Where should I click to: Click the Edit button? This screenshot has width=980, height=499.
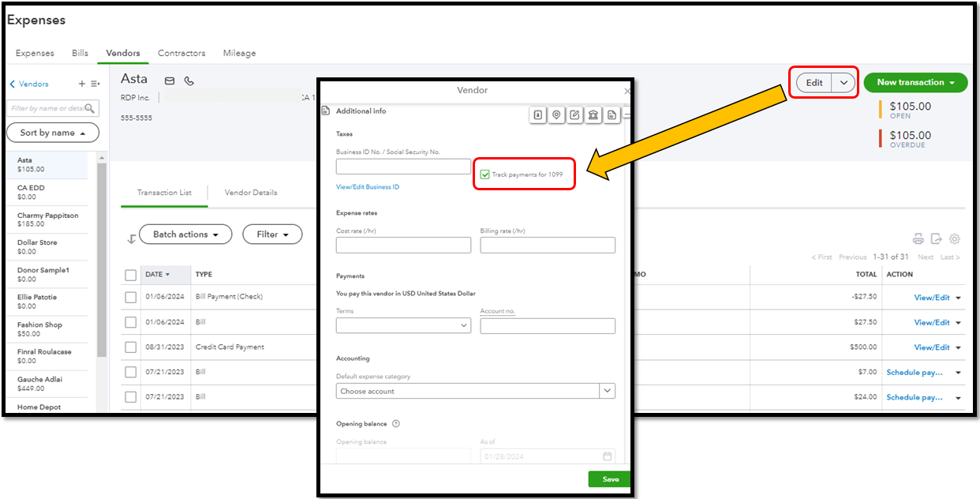pyautogui.click(x=814, y=83)
